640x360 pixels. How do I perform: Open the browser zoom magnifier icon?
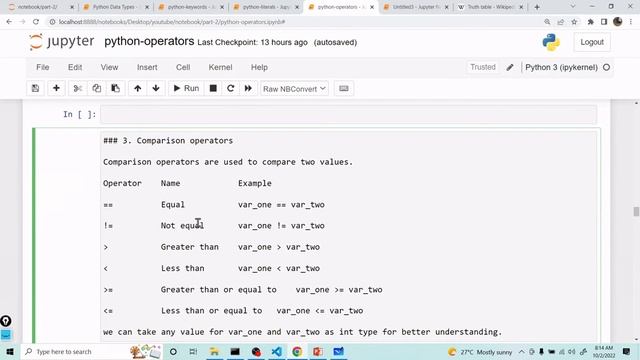click(547, 22)
